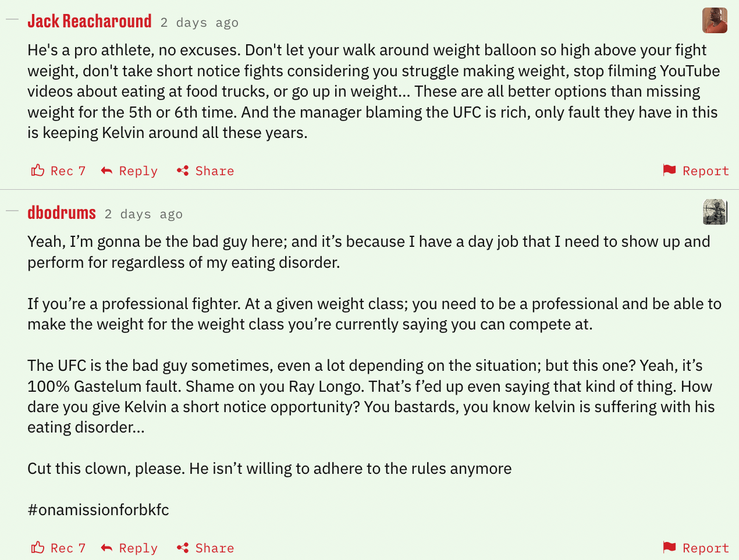
Task: Click red flag icon on Jack Reacharound's comment
Action: (669, 170)
